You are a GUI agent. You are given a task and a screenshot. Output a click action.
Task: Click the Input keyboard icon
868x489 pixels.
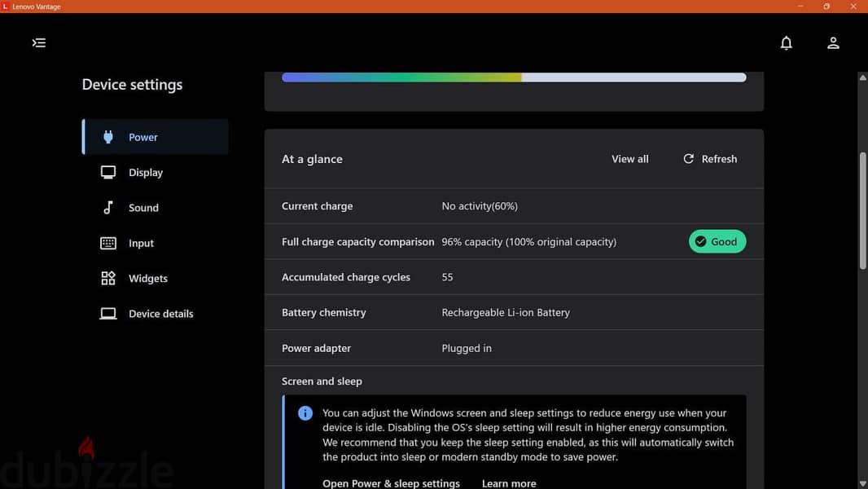(x=108, y=243)
